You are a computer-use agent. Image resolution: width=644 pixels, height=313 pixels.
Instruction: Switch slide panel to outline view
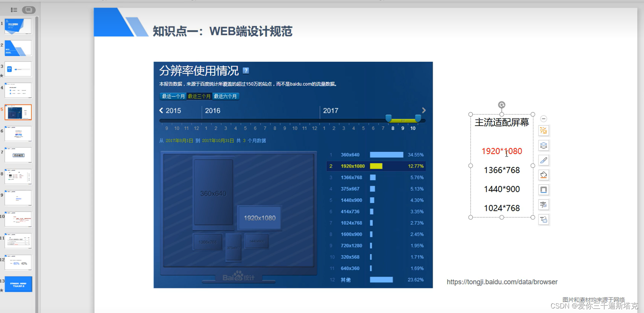(14, 10)
